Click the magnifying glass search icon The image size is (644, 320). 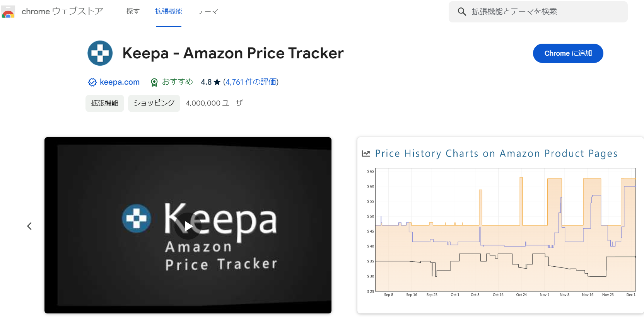click(462, 12)
